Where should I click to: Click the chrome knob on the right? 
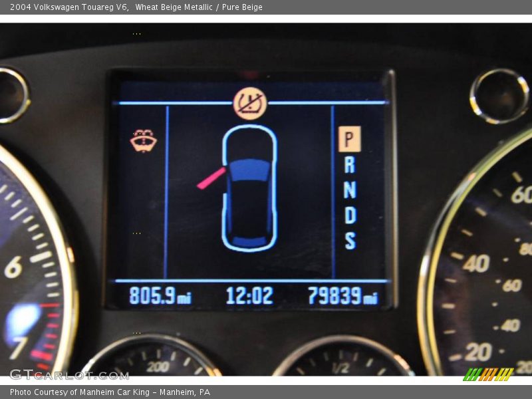(499, 96)
